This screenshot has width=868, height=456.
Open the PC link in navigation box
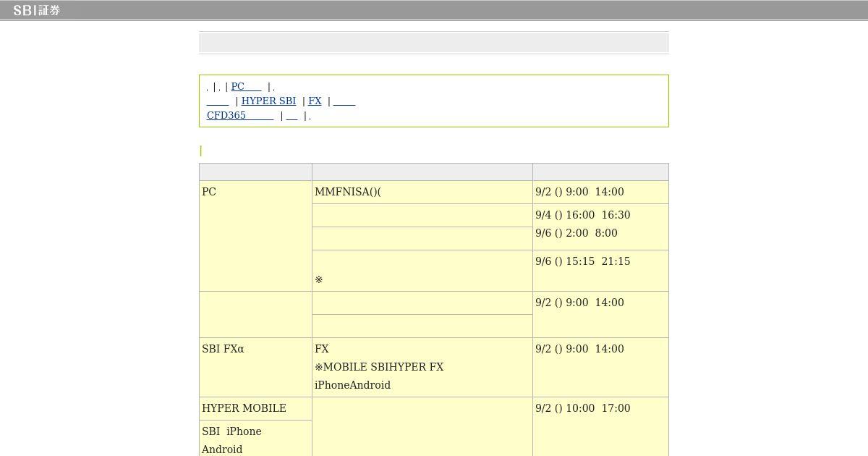pos(246,86)
